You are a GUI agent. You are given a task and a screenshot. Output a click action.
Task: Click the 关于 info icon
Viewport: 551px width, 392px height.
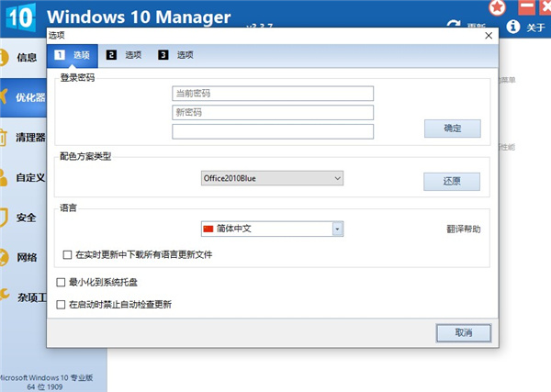coord(513,27)
